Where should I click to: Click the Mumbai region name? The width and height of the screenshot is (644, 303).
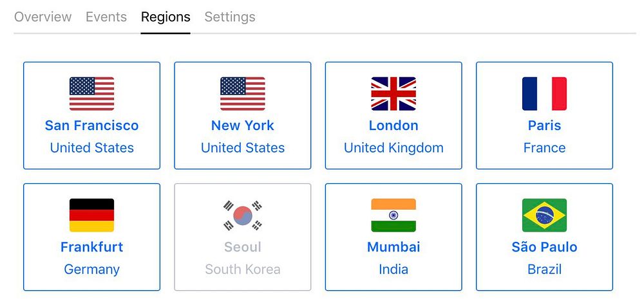(393, 247)
